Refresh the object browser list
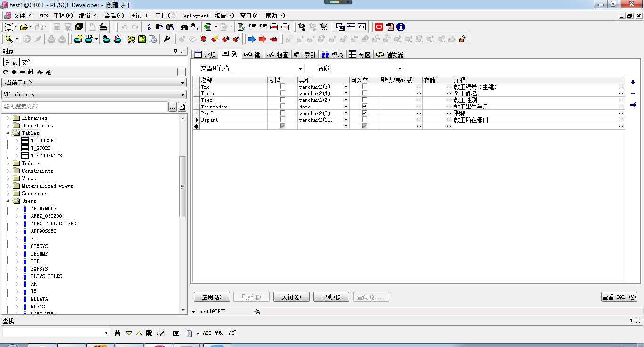 [6, 72]
